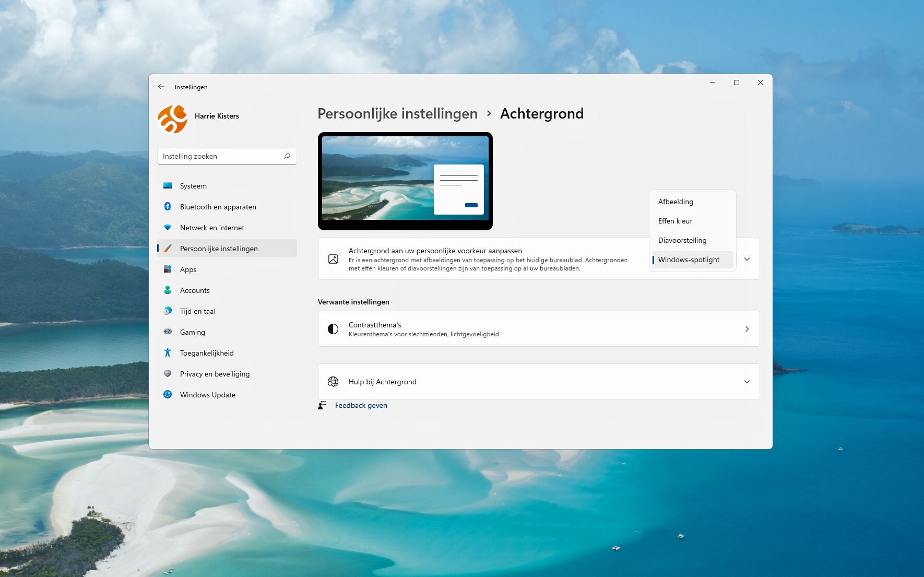Click the Gaming controller icon
The height and width of the screenshot is (577, 924).
(x=168, y=332)
